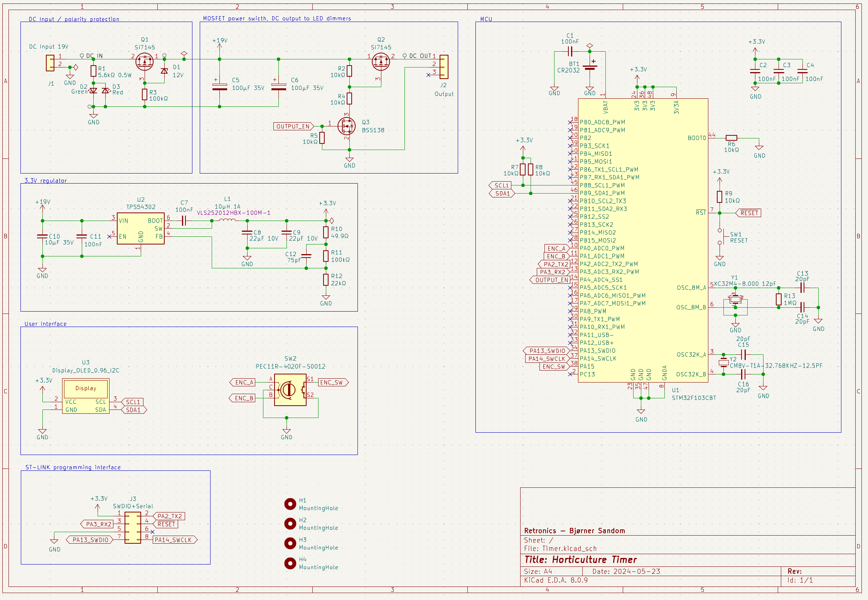The height and width of the screenshot is (600, 868).
Task: Click the J3 SWDIO+Serial connector
Action: (x=133, y=528)
